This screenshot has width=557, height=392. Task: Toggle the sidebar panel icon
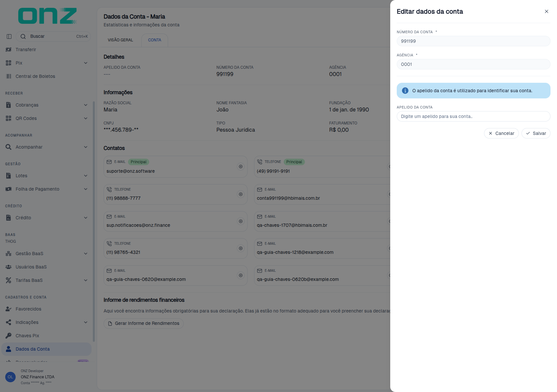click(9, 36)
